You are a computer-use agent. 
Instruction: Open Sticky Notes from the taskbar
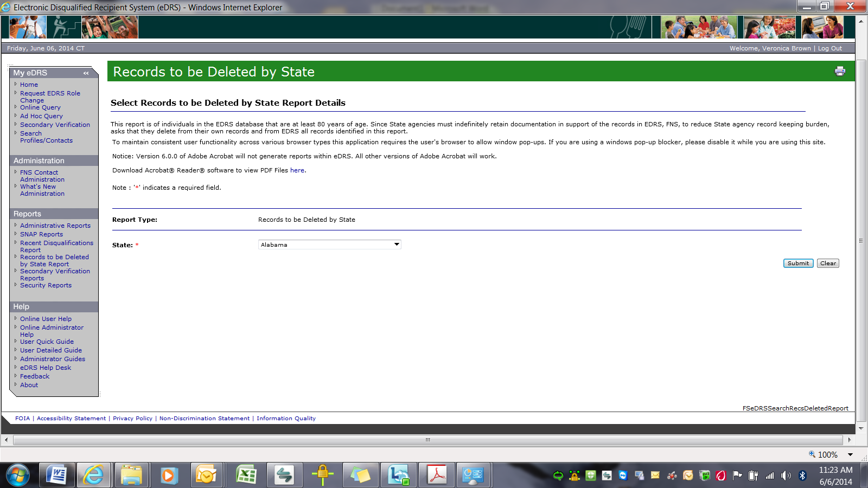[x=360, y=476]
